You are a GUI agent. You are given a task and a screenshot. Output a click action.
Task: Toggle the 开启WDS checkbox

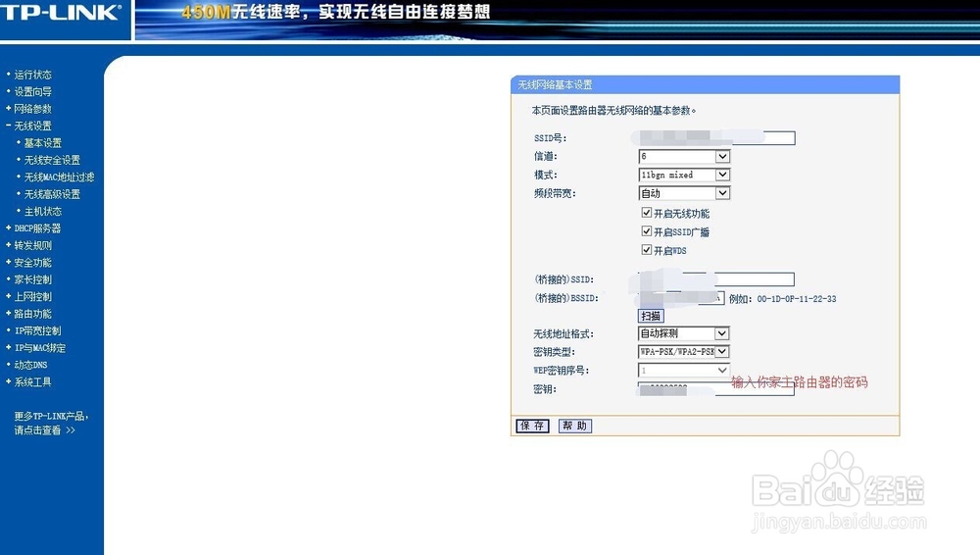(x=646, y=250)
